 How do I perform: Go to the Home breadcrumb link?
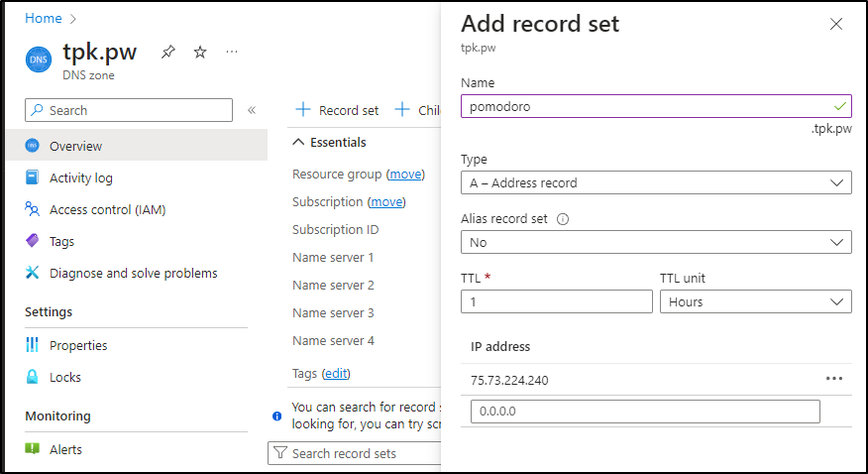44,18
